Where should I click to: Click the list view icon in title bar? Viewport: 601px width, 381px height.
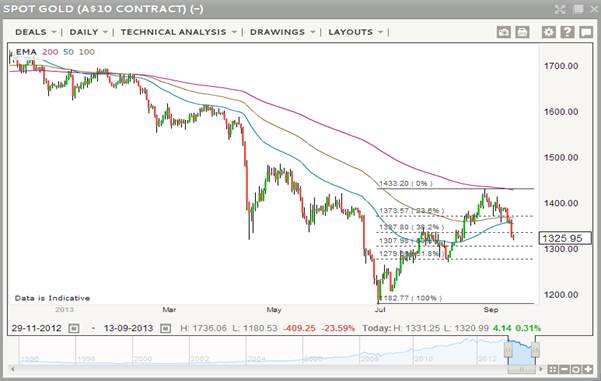click(x=578, y=9)
